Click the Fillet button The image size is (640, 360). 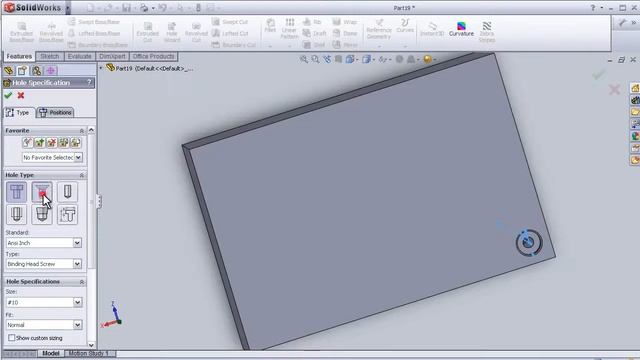(270, 25)
